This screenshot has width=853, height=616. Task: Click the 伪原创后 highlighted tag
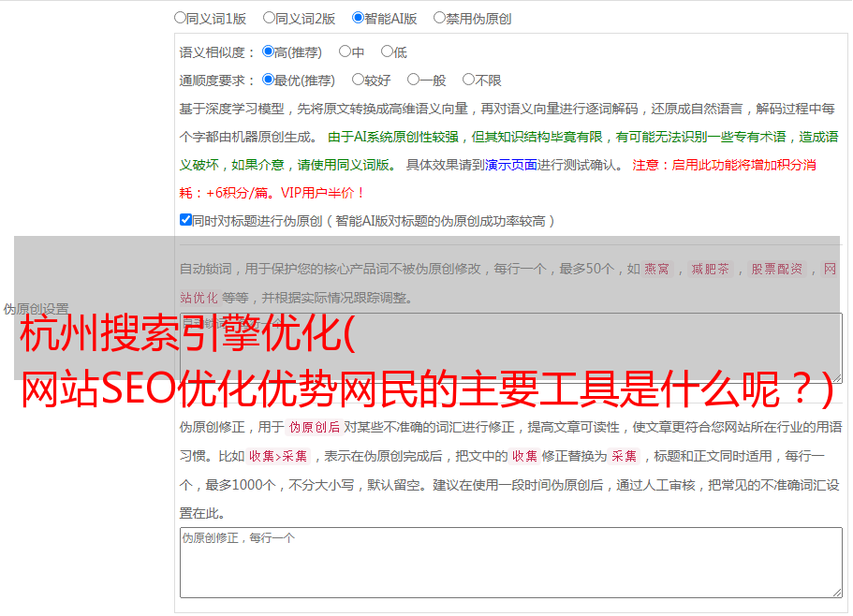coord(314,427)
